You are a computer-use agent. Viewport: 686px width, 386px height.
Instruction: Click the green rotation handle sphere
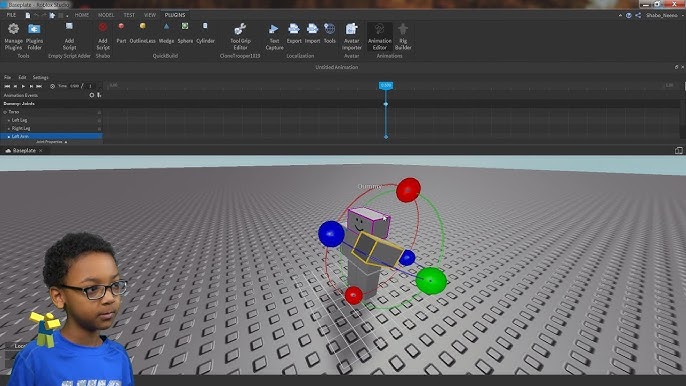tap(431, 281)
